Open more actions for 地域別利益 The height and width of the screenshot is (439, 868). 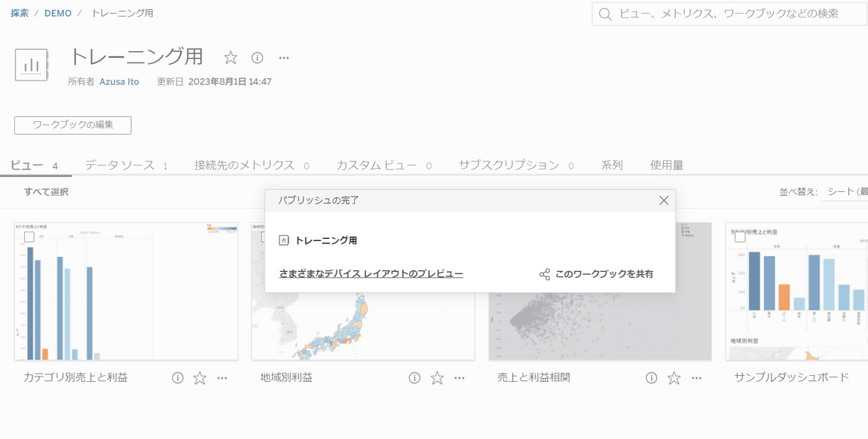(x=460, y=377)
